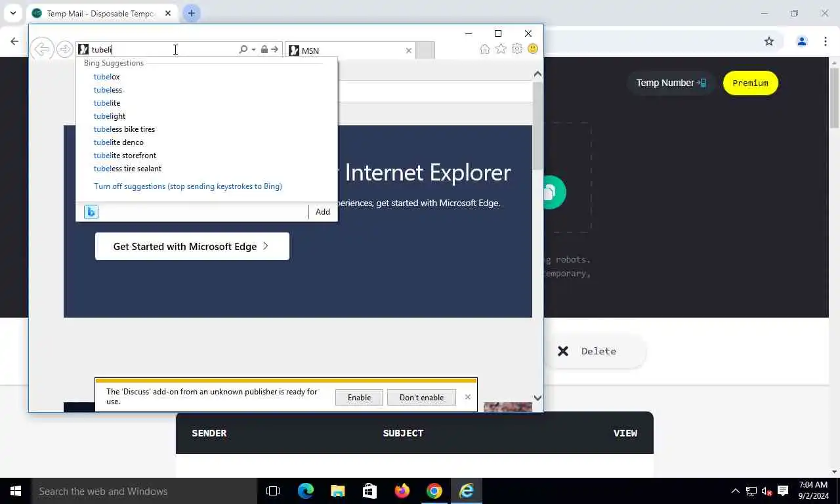Click the security lock icon in address bar

pyautogui.click(x=264, y=49)
